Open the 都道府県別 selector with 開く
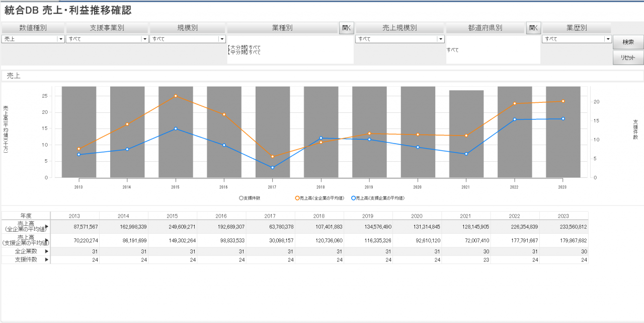This screenshot has width=644, height=323. click(533, 28)
